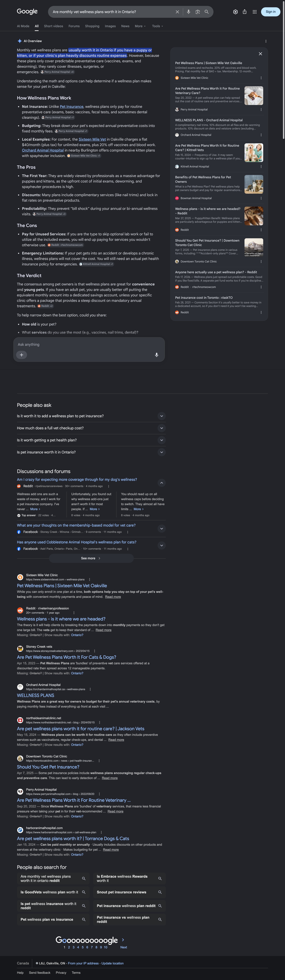This screenshot has height=980, width=285.
Task: Open search by image camera icon
Action: [x=197, y=12]
